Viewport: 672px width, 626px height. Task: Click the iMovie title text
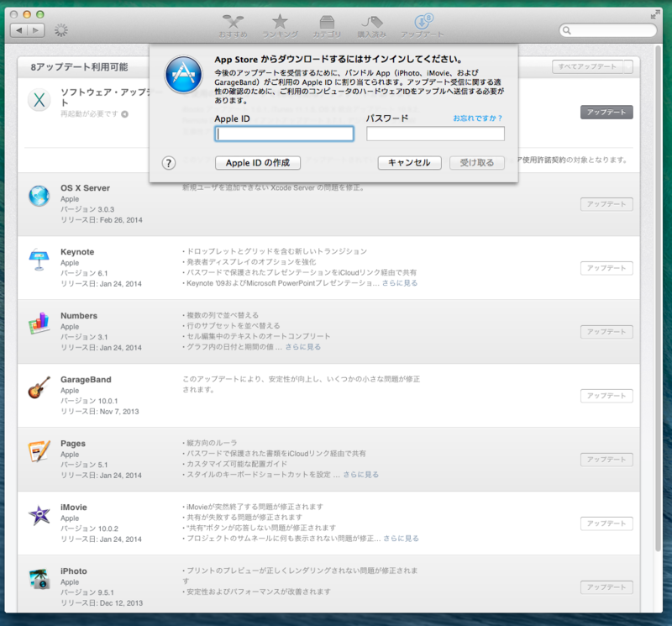[74, 508]
